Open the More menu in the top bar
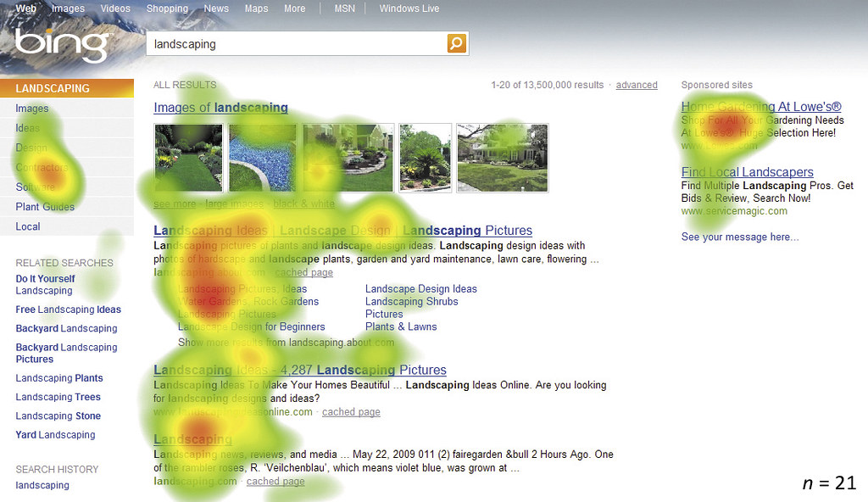868x502 pixels. [295, 8]
